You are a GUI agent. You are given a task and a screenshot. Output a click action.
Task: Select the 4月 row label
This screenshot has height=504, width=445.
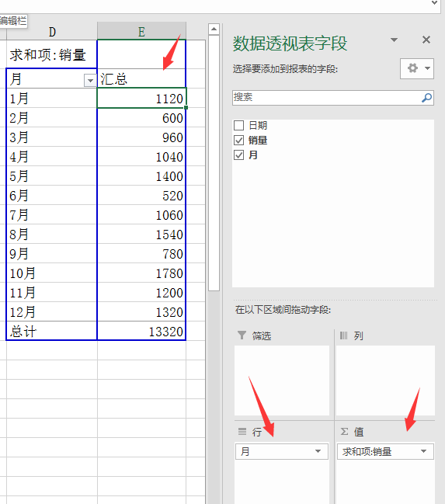click(51, 156)
